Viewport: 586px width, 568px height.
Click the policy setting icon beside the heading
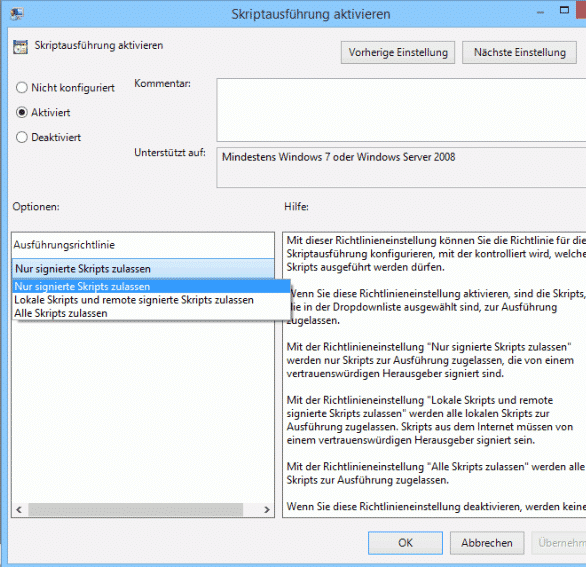[20, 47]
